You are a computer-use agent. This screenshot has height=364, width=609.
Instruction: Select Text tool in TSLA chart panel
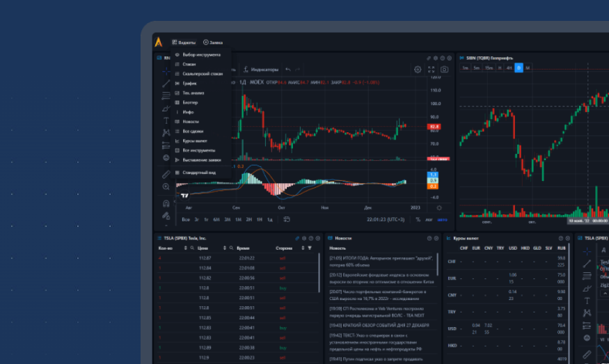[587, 301]
